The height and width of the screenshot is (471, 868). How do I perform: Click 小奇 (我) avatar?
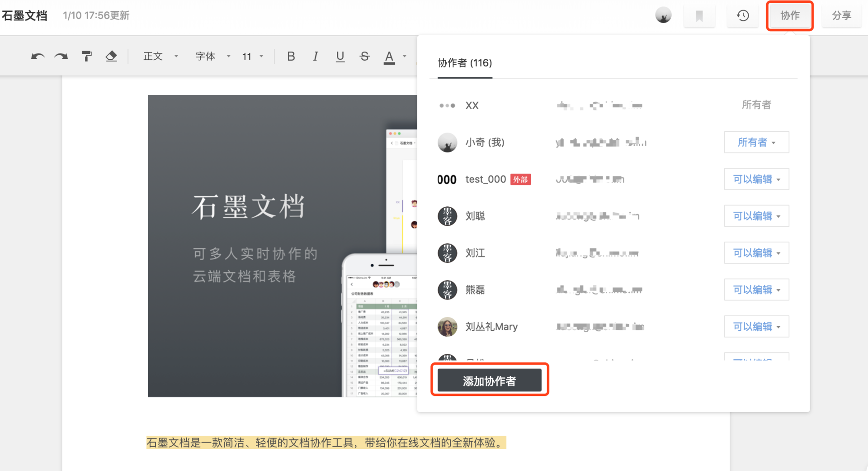(447, 143)
